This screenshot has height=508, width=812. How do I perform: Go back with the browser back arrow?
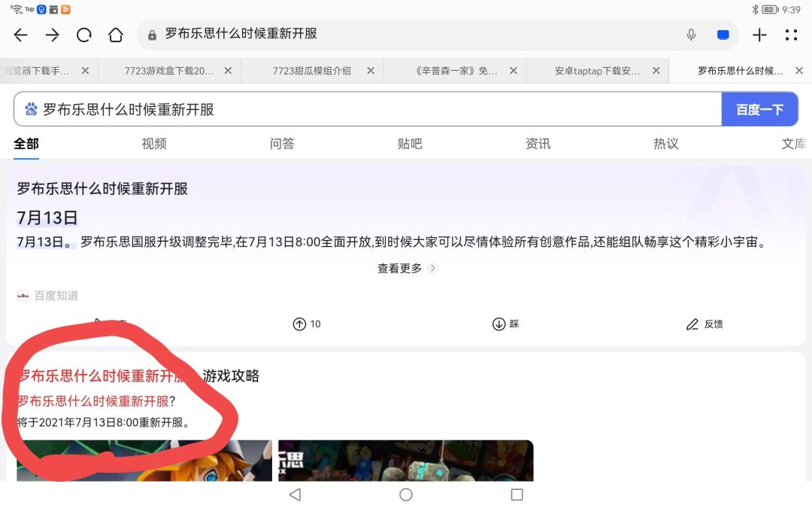[x=21, y=35]
